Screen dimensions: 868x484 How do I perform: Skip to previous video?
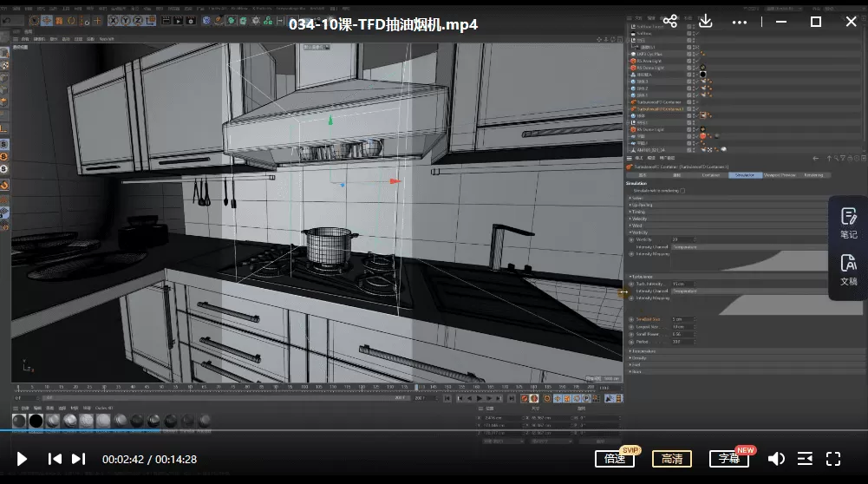[54, 459]
